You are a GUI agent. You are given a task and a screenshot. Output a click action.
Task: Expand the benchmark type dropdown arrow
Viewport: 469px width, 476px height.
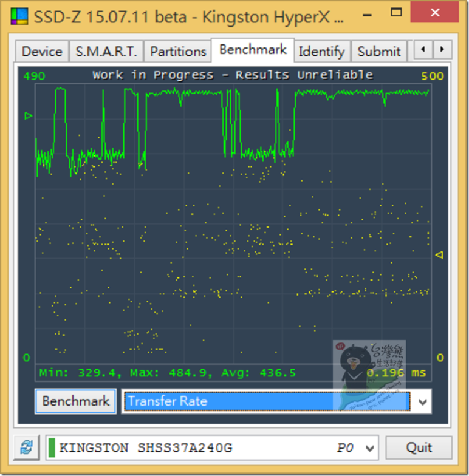pyautogui.click(x=423, y=402)
